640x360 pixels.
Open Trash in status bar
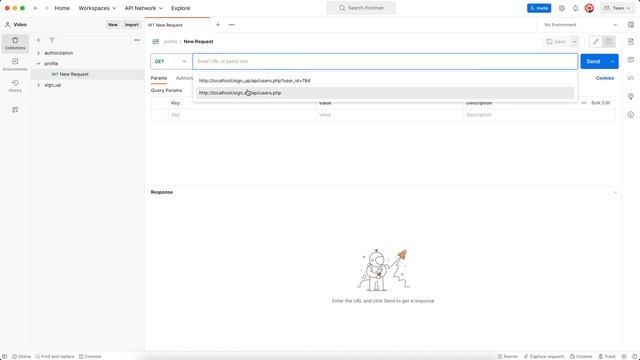coord(607,356)
